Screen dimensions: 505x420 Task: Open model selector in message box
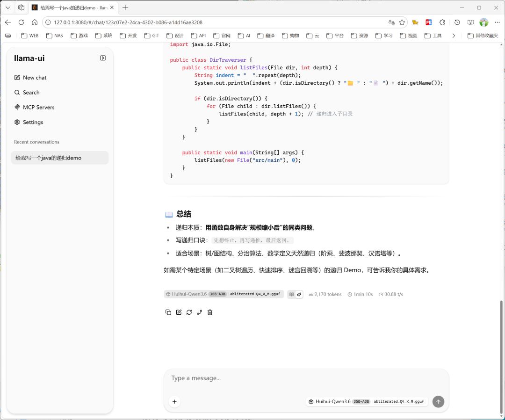click(367, 402)
